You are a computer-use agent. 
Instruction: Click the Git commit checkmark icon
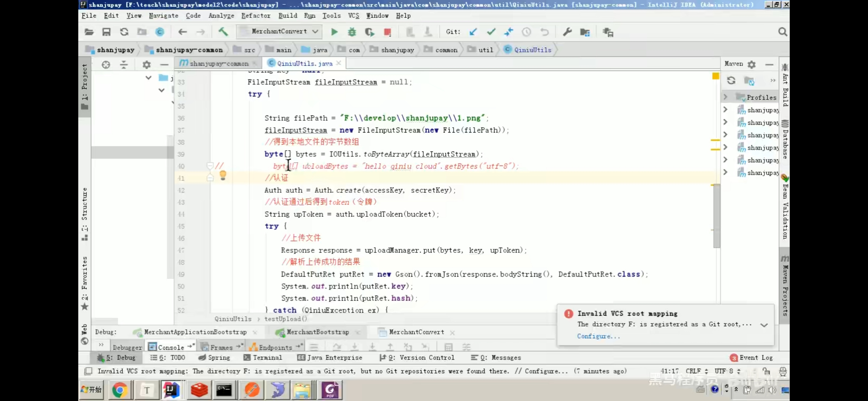point(491,32)
